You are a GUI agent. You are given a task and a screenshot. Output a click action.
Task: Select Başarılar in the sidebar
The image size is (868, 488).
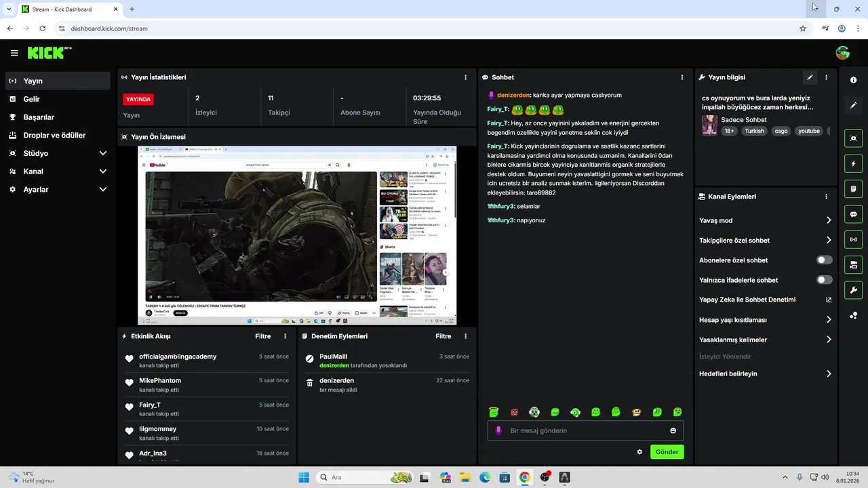58,117
